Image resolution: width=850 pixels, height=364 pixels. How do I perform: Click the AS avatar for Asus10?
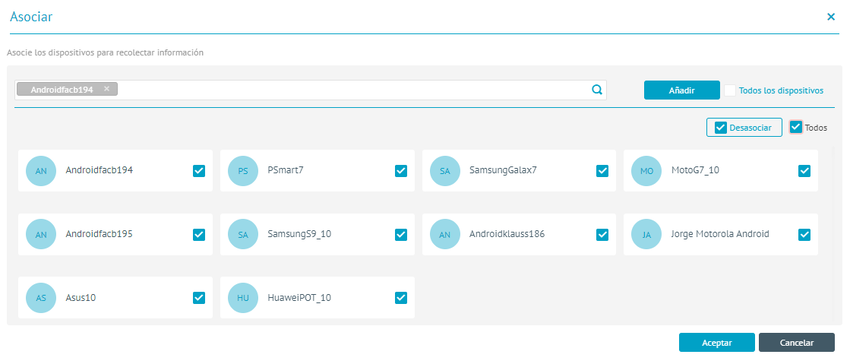(x=41, y=298)
